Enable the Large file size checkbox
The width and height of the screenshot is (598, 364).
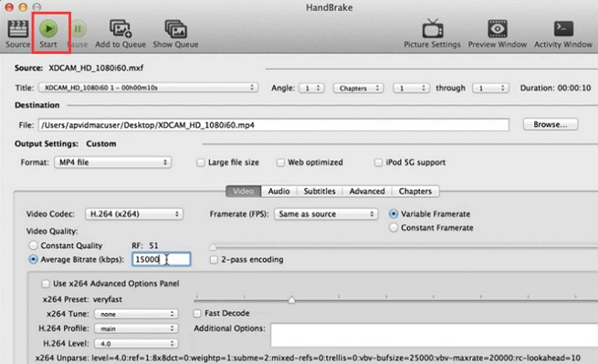(200, 163)
